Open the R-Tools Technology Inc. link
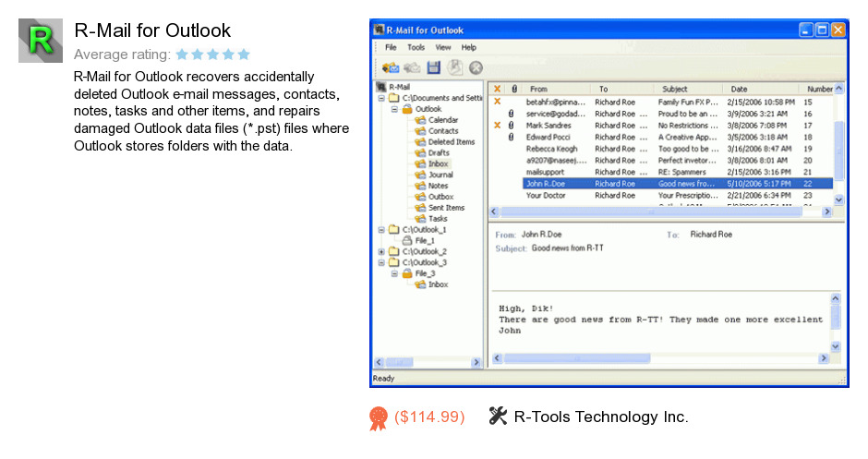This screenshot has height=459, width=868. (600, 417)
